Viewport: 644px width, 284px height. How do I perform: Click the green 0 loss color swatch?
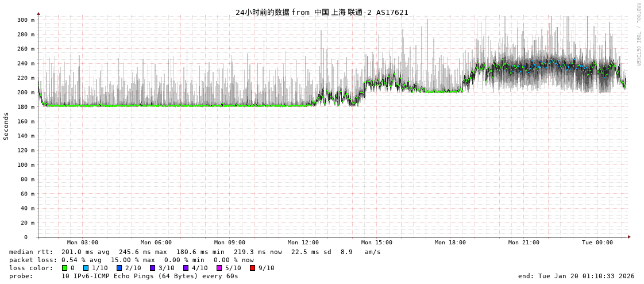[x=65, y=268]
